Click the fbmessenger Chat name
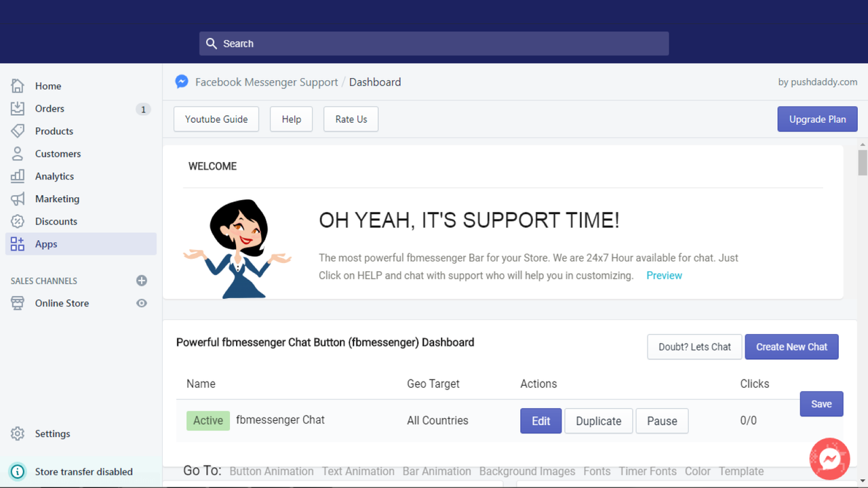This screenshot has width=868, height=488. pos(280,420)
